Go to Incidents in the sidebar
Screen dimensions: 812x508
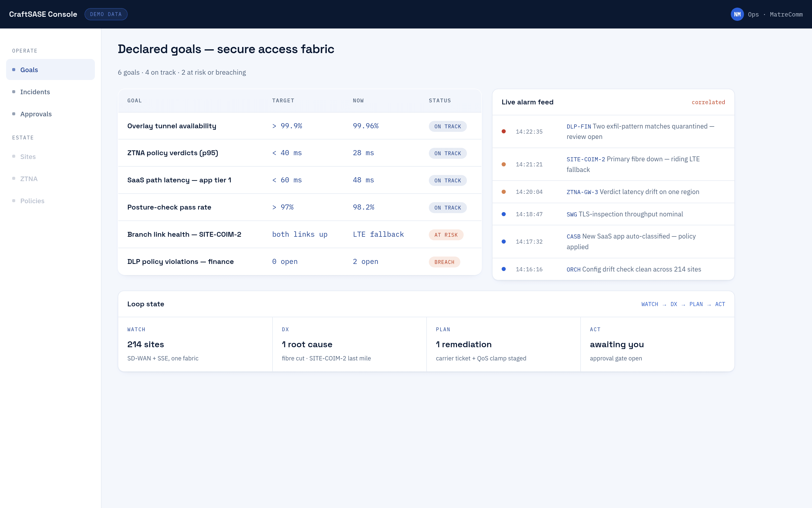point(50,92)
